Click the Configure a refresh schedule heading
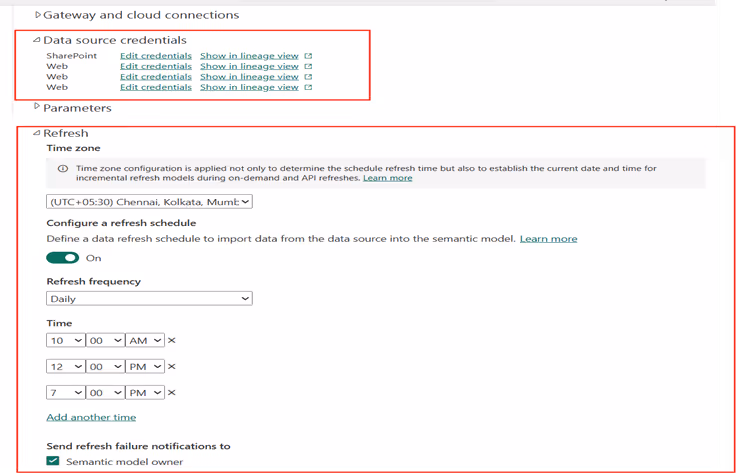Image resolution: width=736 pixels, height=473 pixels. [x=121, y=223]
